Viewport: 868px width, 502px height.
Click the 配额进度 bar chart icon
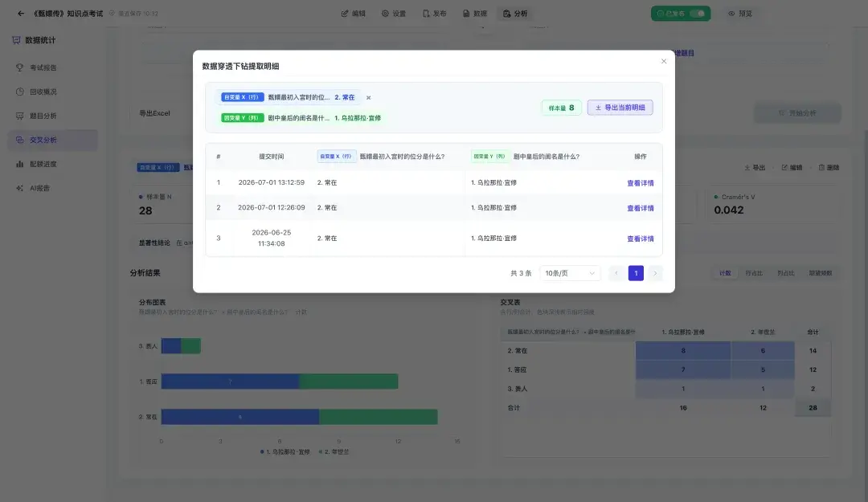(x=20, y=165)
